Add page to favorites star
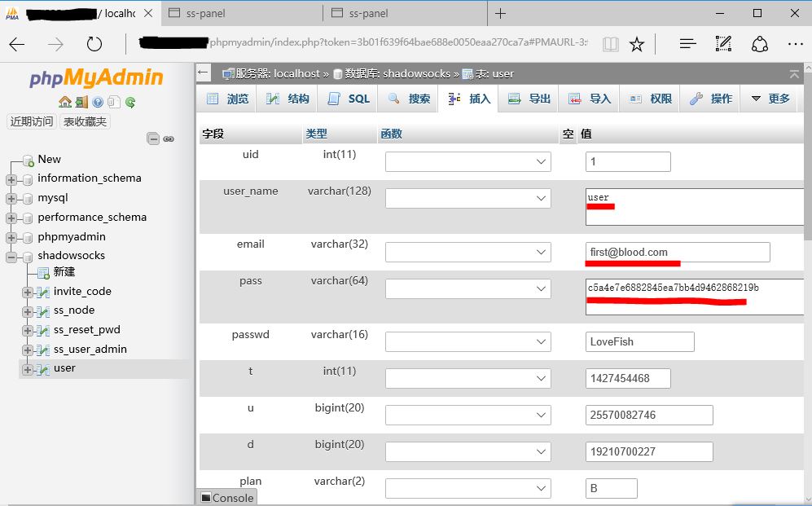This screenshot has height=506, width=812. [636, 44]
